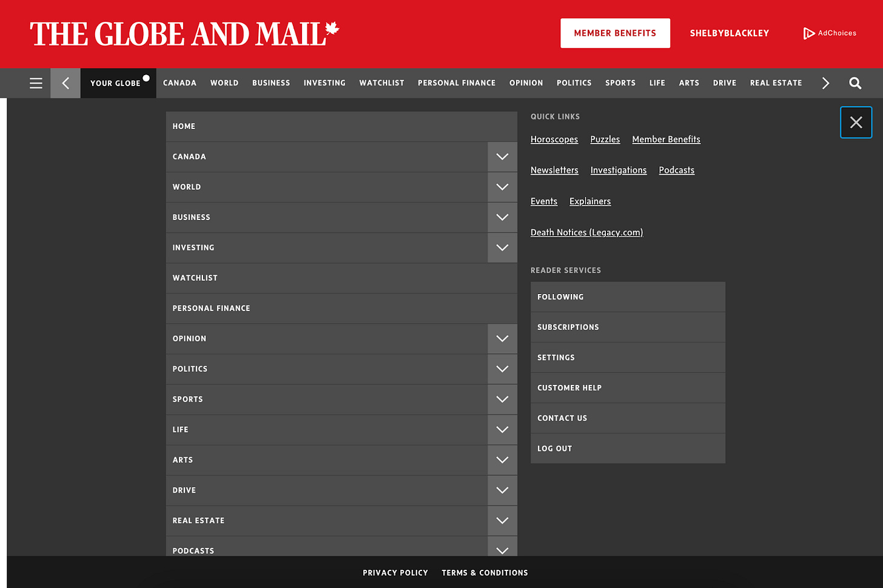This screenshot has width=883, height=588.
Task: Select Personal Finance in the menu list
Action: click(x=341, y=308)
